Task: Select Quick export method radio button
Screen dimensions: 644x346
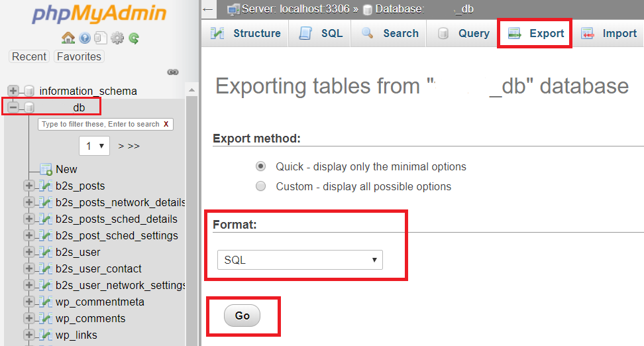Action: point(260,166)
